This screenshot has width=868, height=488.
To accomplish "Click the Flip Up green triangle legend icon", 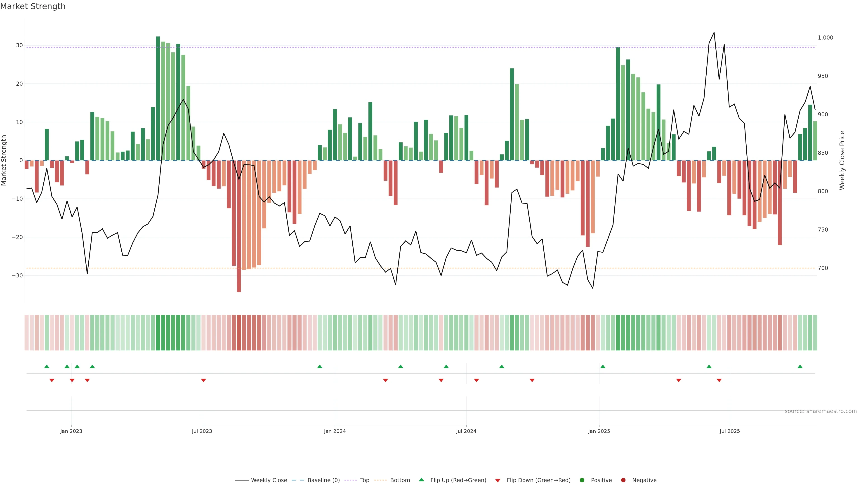I will point(421,480).
